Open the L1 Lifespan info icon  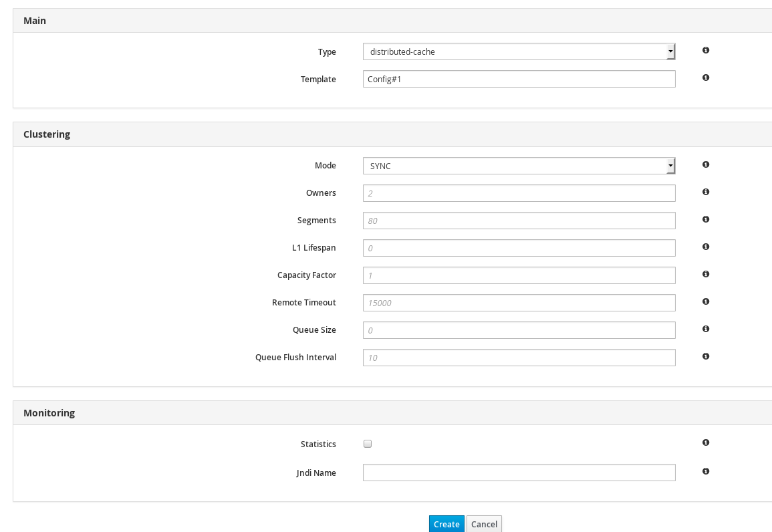point(706,247)
